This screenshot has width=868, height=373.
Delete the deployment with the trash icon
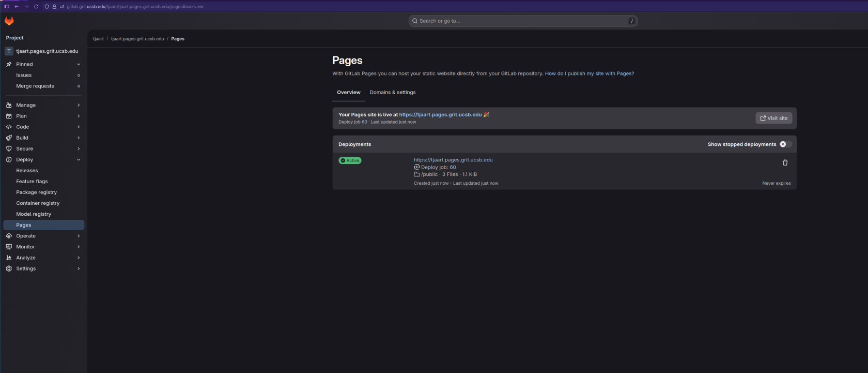(x=785, y=162)
